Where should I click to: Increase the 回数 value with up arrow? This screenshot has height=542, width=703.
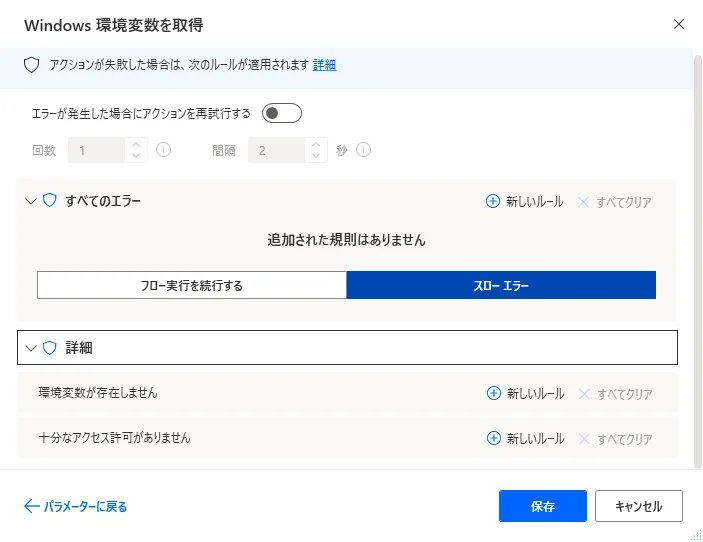137,144
